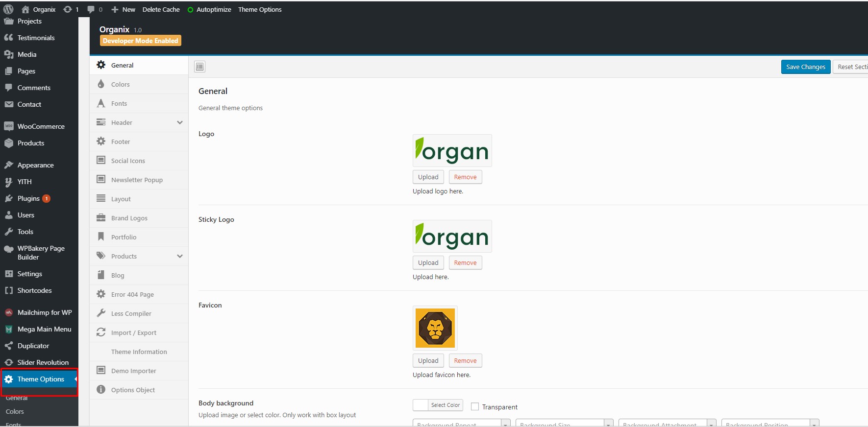Click the Shortcodes brackets icon
The image size is (868, 427).
[9, 290]
